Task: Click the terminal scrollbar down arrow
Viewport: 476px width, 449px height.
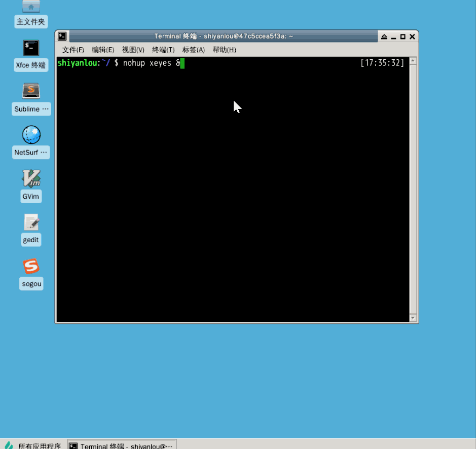Action: tap(413, 318)
